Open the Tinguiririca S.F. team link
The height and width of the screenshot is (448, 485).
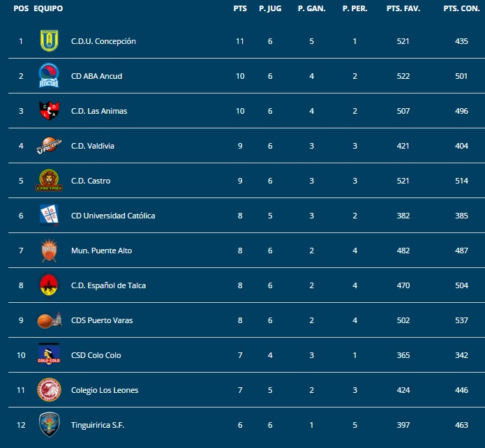point(98,425)
